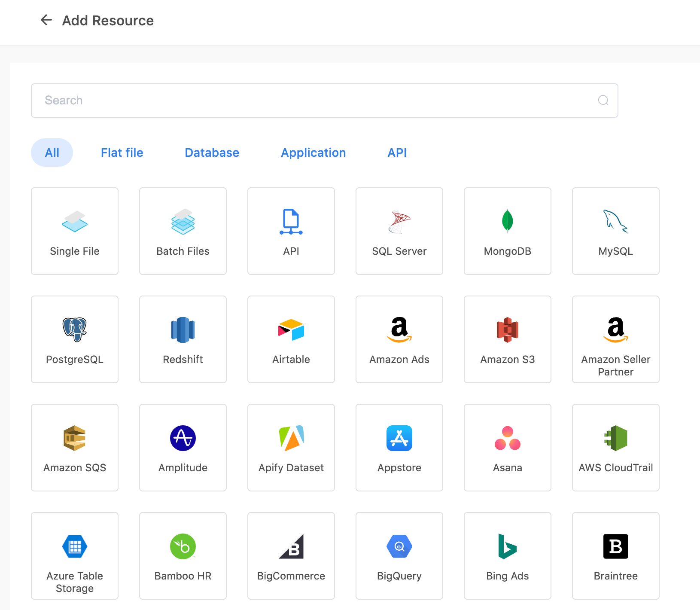
Task: Choose the Amazon Seller Partner icon
Action: click(x=616, y=329)
